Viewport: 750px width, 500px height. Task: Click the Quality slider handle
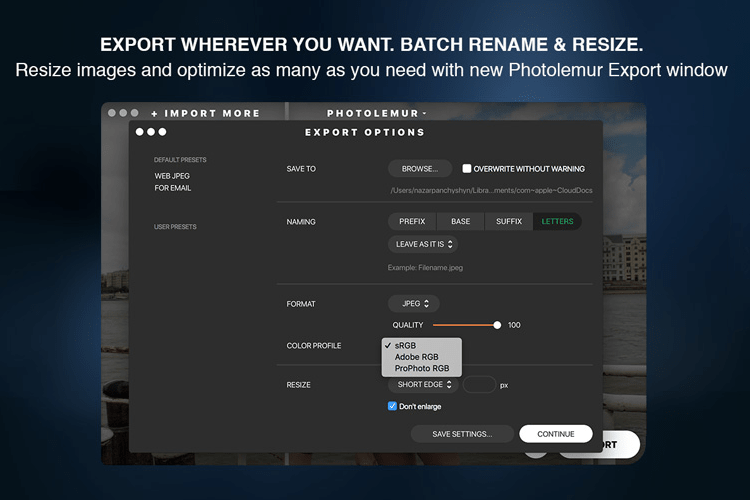tap(497, 325)
